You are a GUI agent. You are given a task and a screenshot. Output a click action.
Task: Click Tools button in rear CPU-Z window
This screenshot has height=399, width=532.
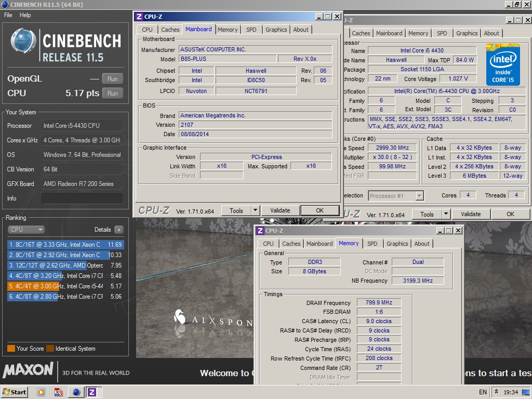click(427, 214)
